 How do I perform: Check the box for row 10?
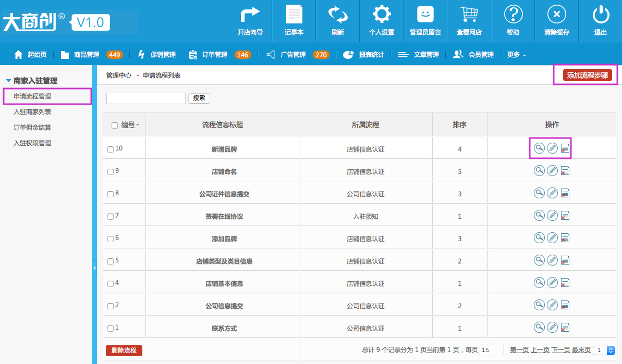point(111,149)
